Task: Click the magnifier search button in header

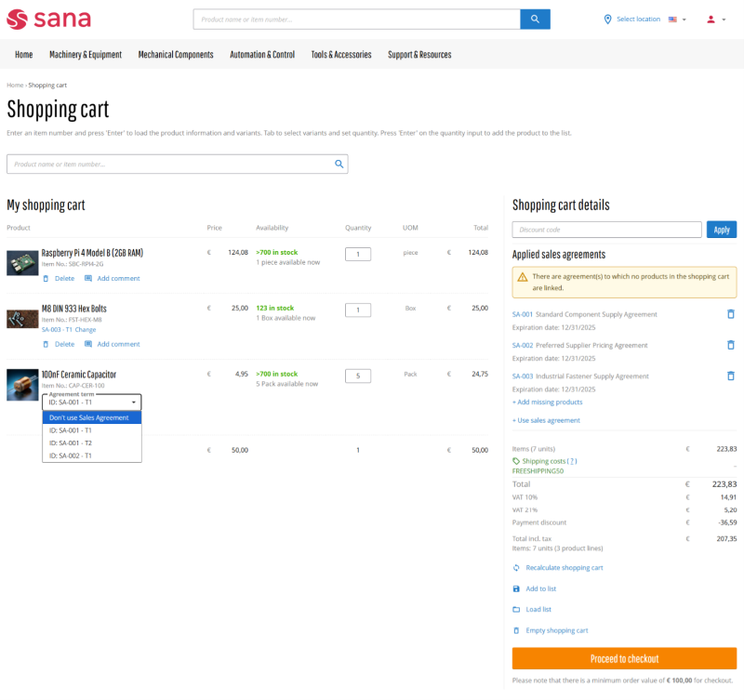Action: click(x=535, y=19)
